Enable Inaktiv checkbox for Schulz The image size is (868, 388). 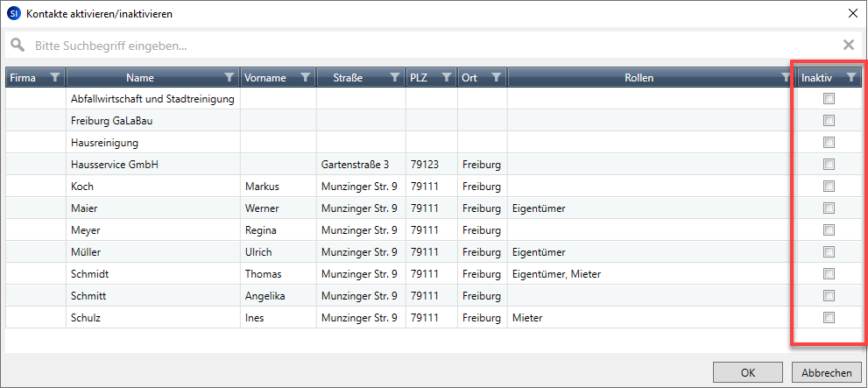click(829, 317)
